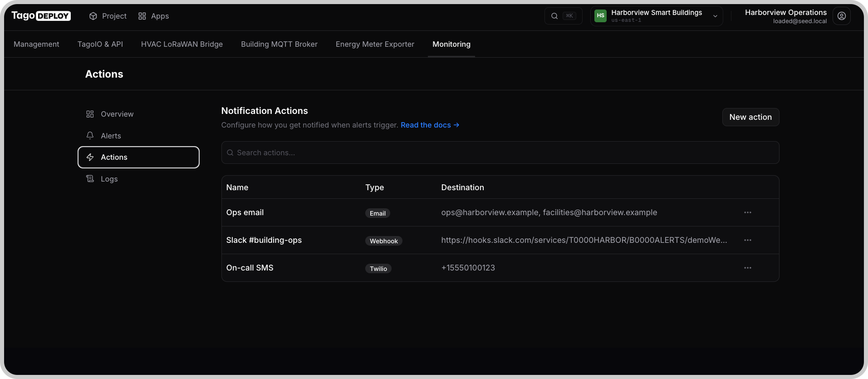Open the user account avatar icon
The width and height of the screenshot is (868, 379).
point(841,16)
